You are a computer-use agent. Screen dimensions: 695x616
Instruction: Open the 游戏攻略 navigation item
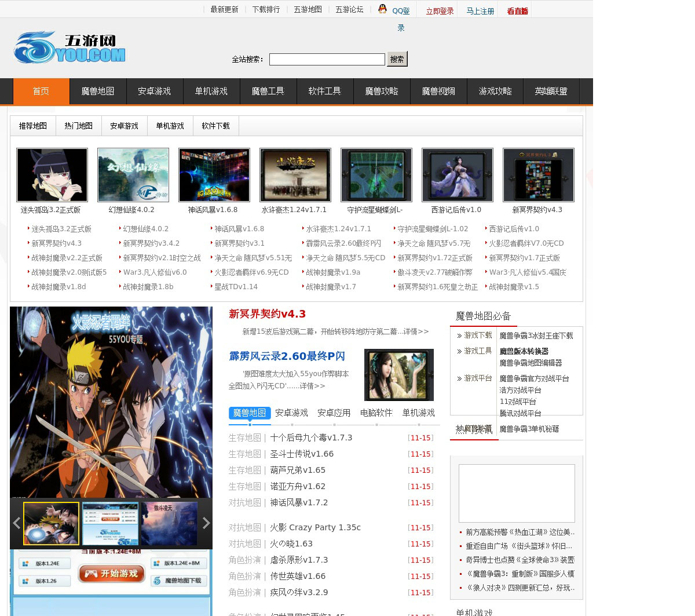pyautogui.click(x=495, y=92)
